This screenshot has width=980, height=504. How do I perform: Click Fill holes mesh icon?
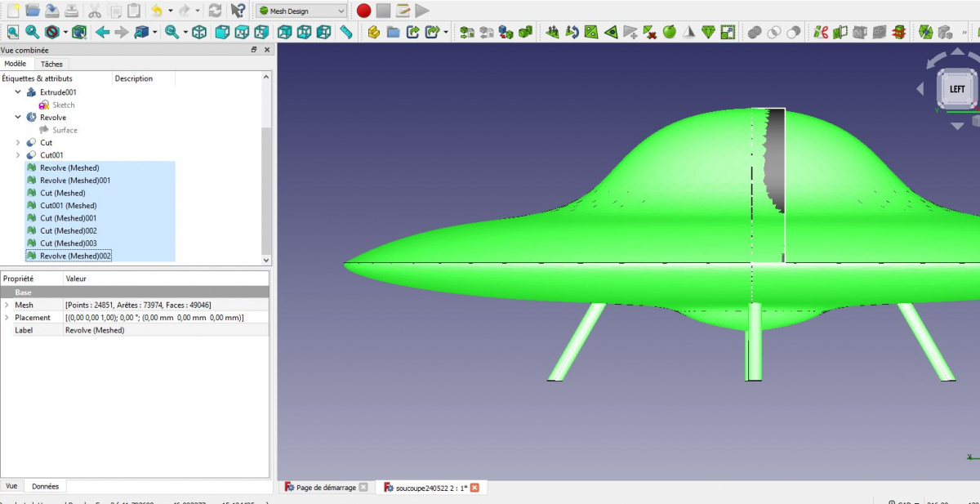(592, 32)
